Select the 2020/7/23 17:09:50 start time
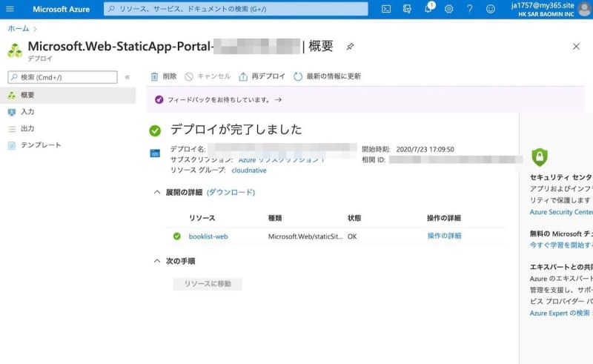 click(425, 150)
